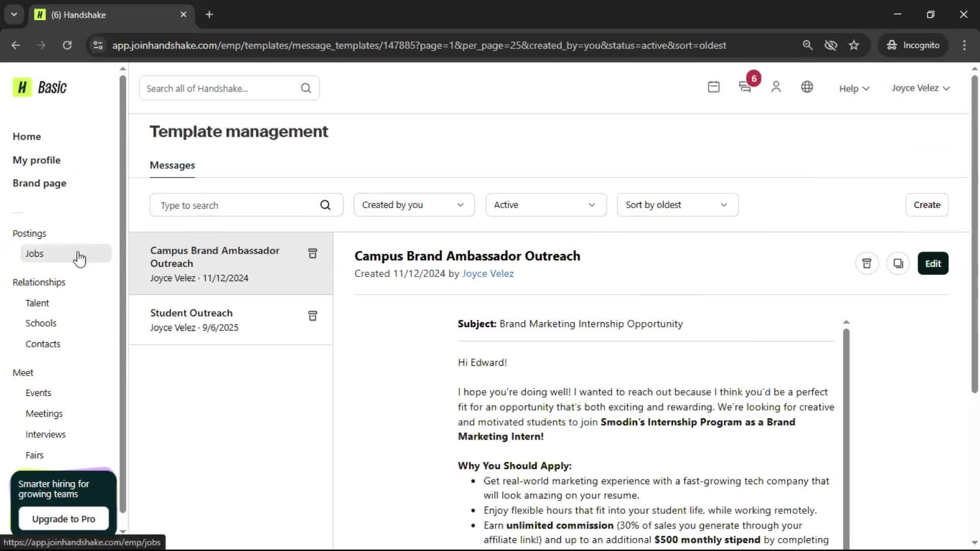Open the Chrome three-dot menu

tap(964, 45)
